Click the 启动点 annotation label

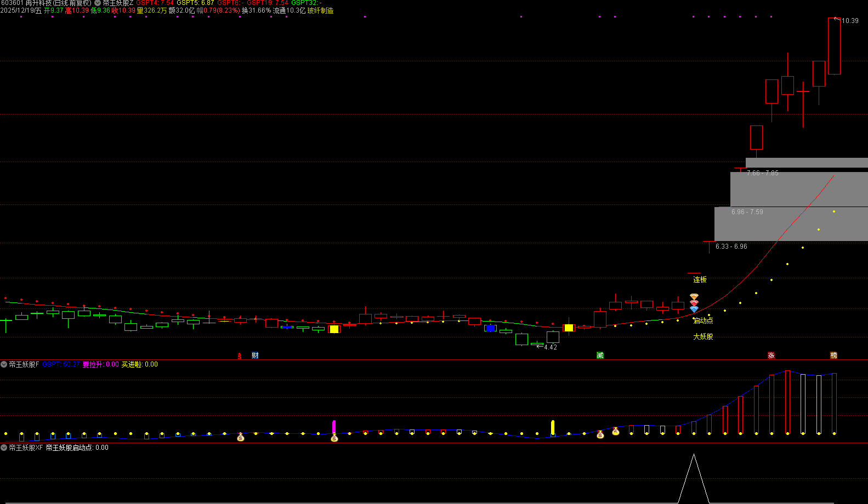click(704, 320)
